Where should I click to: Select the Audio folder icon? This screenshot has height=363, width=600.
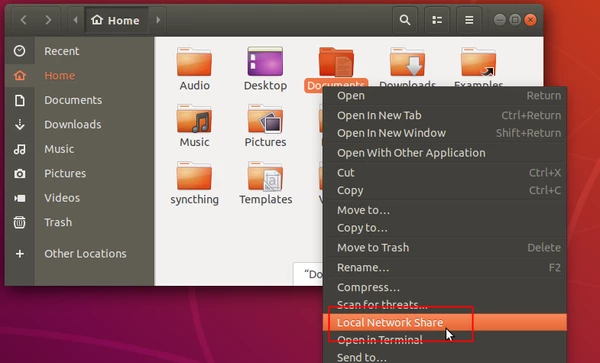(194, 62)
